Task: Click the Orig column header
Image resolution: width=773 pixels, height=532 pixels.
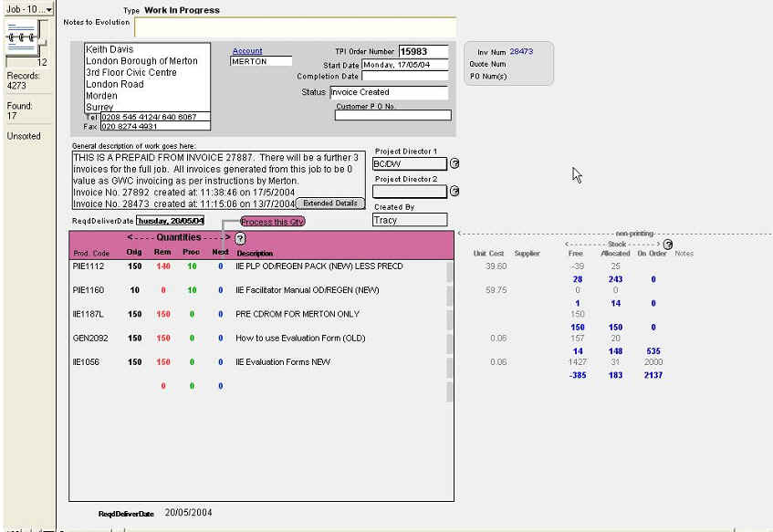Action: point(134,252)
